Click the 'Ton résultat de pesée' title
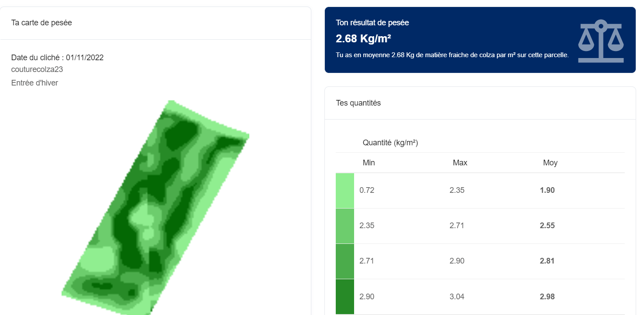 coord(372,23)
